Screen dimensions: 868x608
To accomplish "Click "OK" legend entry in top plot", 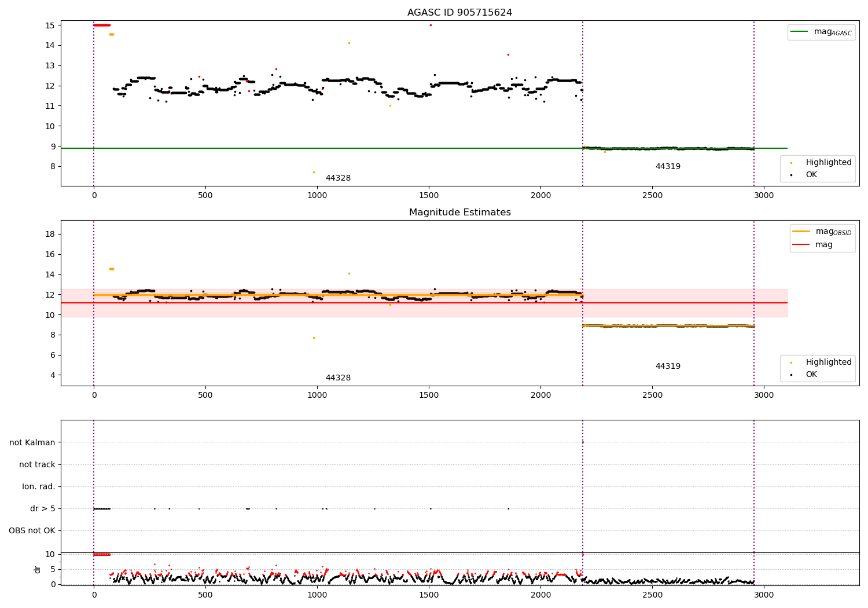I will tap(811, 174).
